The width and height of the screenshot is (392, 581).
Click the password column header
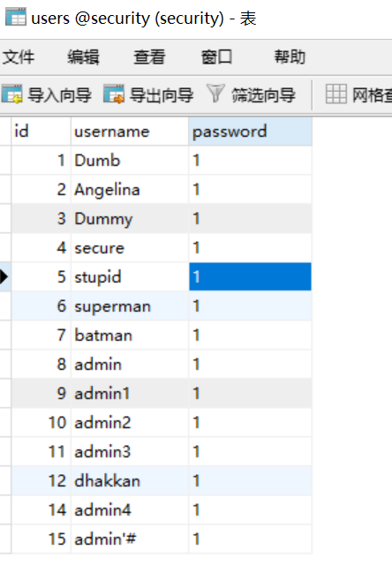pos(250,132)
